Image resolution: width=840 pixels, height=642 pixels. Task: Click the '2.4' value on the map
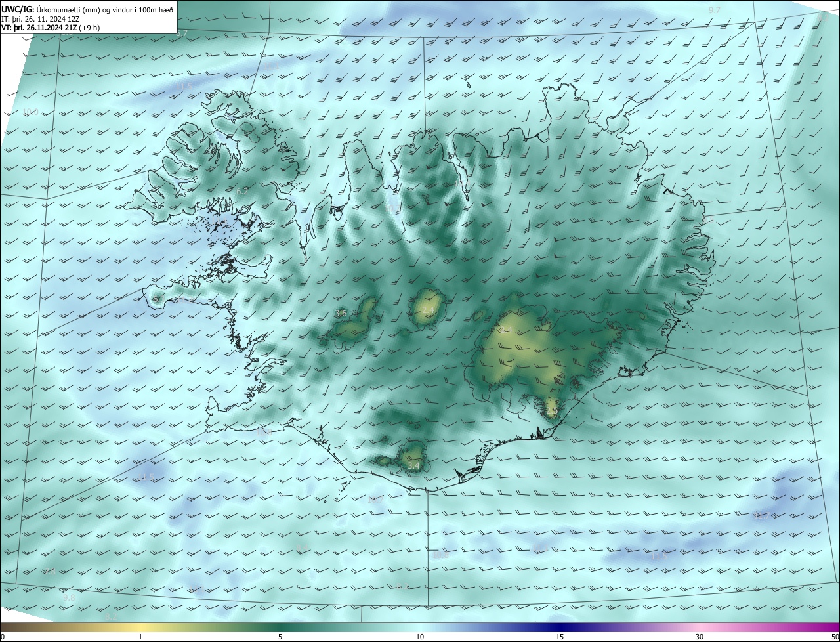[x=429, y=310]
